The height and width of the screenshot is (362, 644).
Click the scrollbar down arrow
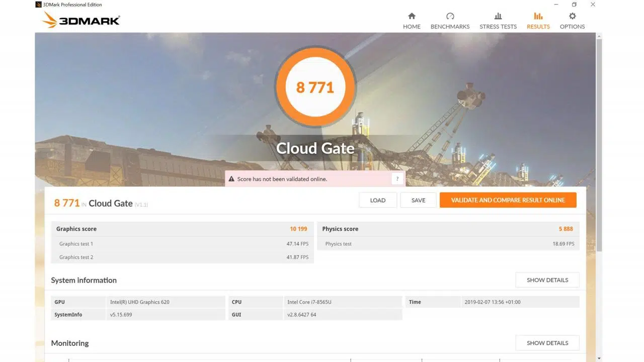(599, 358)
